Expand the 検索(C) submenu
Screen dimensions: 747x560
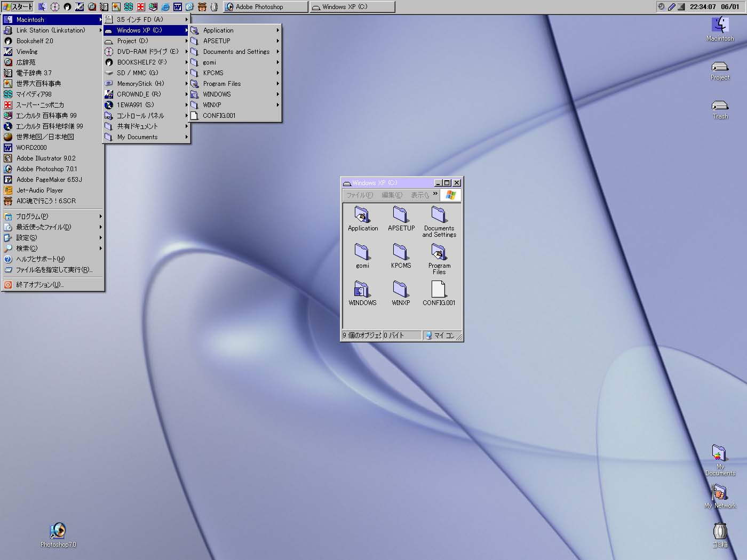52,248
